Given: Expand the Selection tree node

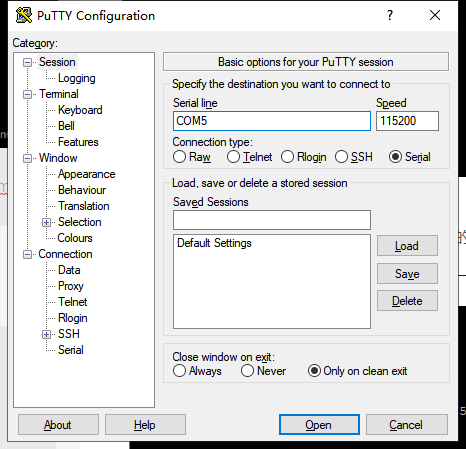Looking at the screenshot, I should point(47,222).
